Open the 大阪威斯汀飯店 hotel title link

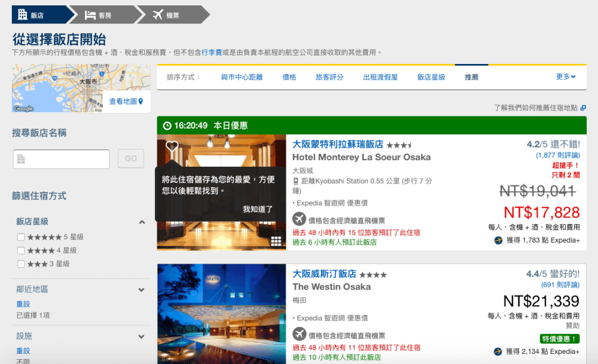pos(324,274)
